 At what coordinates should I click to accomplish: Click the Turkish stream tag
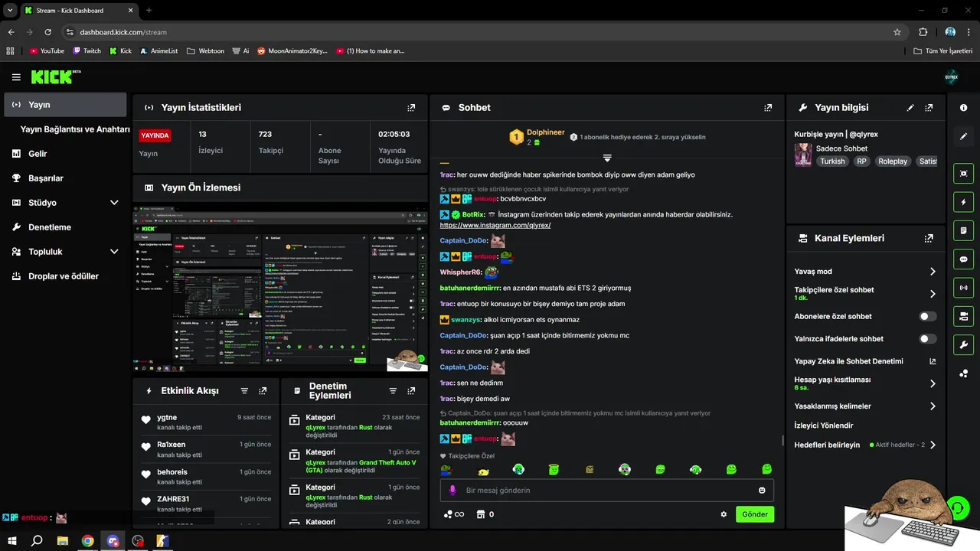[832, 161]
